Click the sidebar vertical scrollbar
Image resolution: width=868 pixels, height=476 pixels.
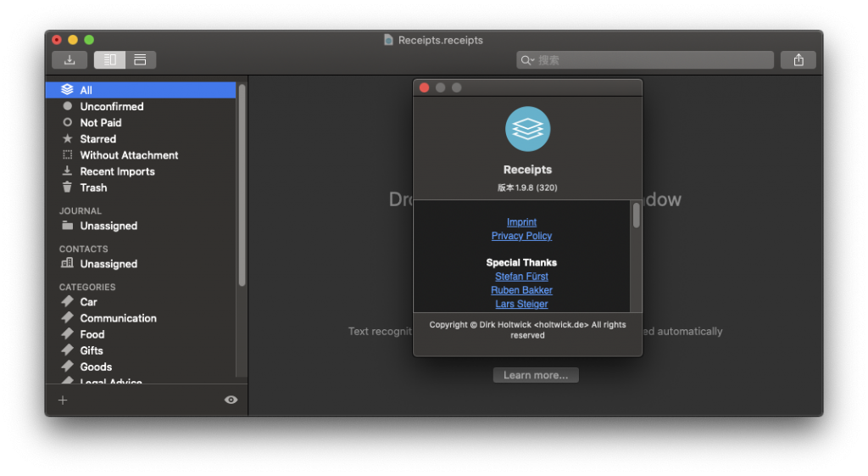tap(242, 184)
